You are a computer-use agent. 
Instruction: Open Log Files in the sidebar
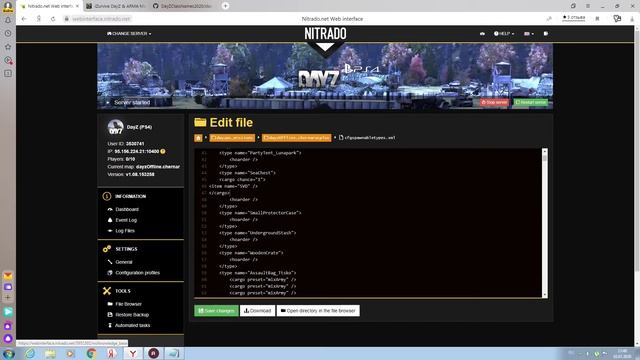(x=124, y=231)
